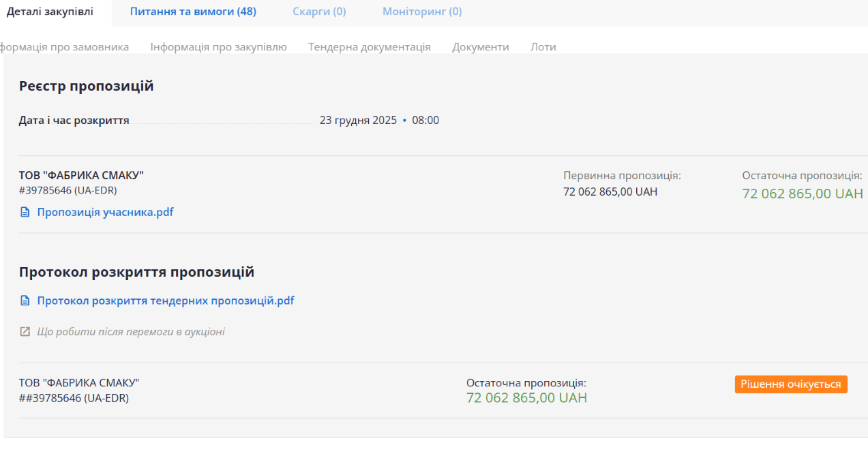The height and width of the screenshot is (460, 868).
Task: Select the Моніторинг (0) tab
Action: pyautogui.click(x=422, y=12)
